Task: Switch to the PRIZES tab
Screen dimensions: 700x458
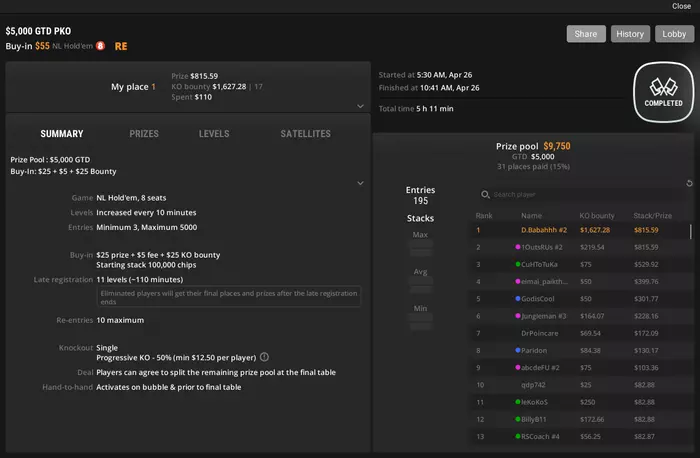Action: click(x=144, y=134)
